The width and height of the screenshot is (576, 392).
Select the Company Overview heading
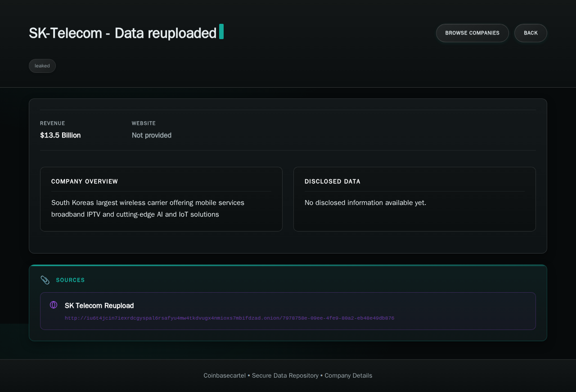point(85,182)
